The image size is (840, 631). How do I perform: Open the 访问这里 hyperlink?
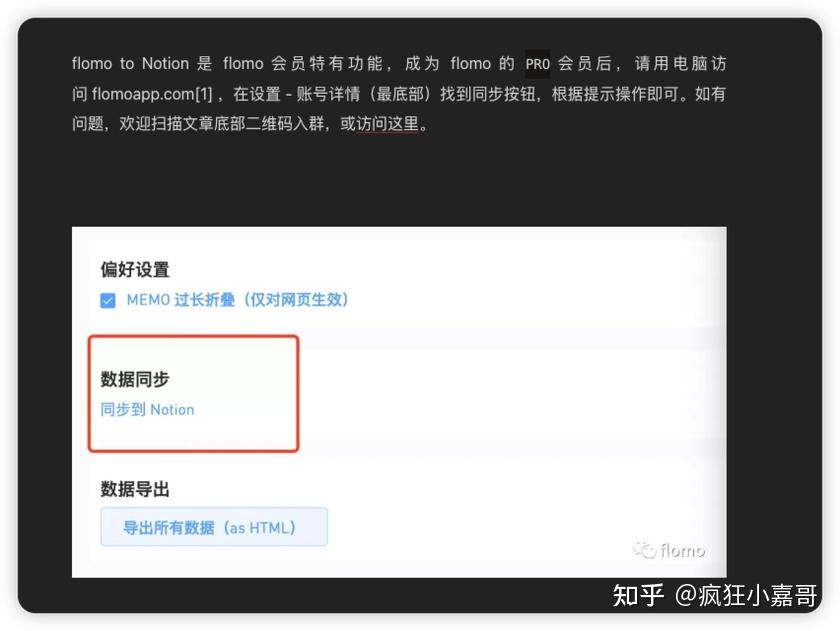point(379,124)
